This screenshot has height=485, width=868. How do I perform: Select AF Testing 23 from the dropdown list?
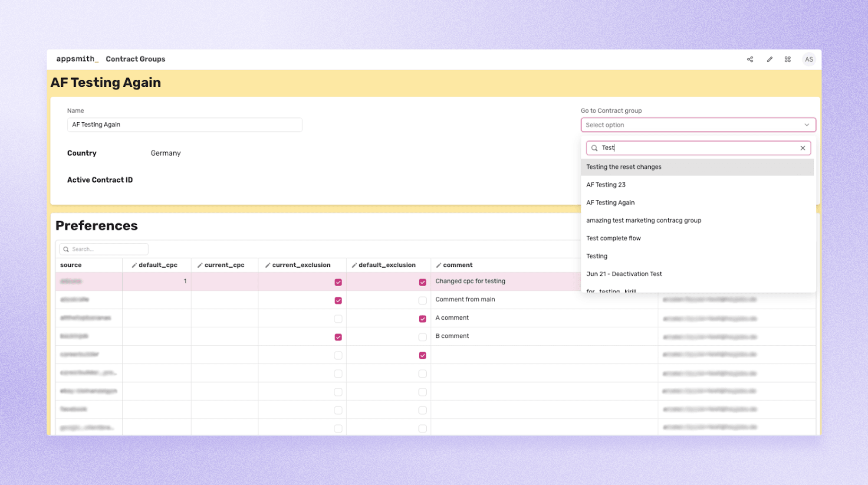[x=606, y=184]
